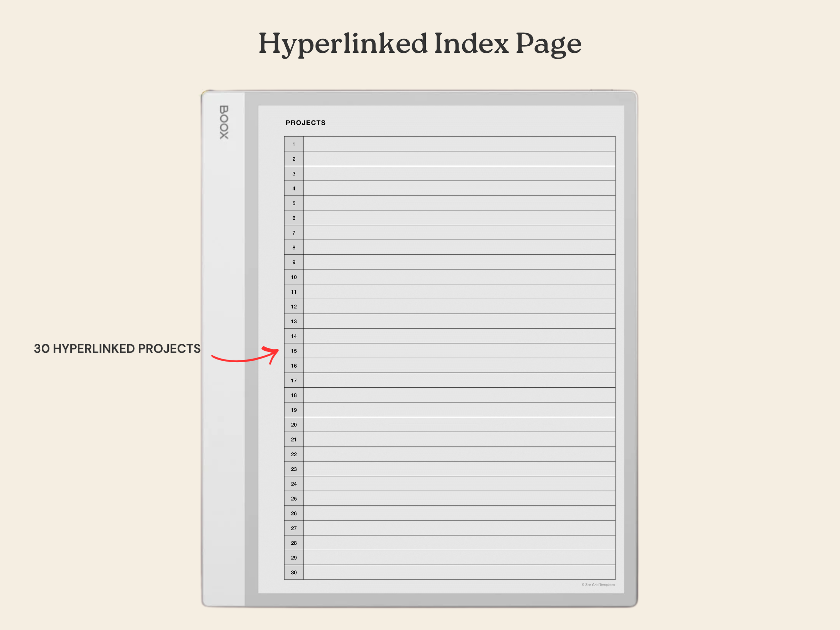Click the BOOX logo on the device
Image resolution: width=840 pixels, height=630 pixels.
pyautogui.click(x=224, y=122)
